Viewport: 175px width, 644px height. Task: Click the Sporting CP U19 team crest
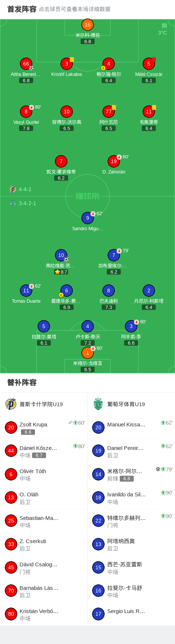pos(98,404)
